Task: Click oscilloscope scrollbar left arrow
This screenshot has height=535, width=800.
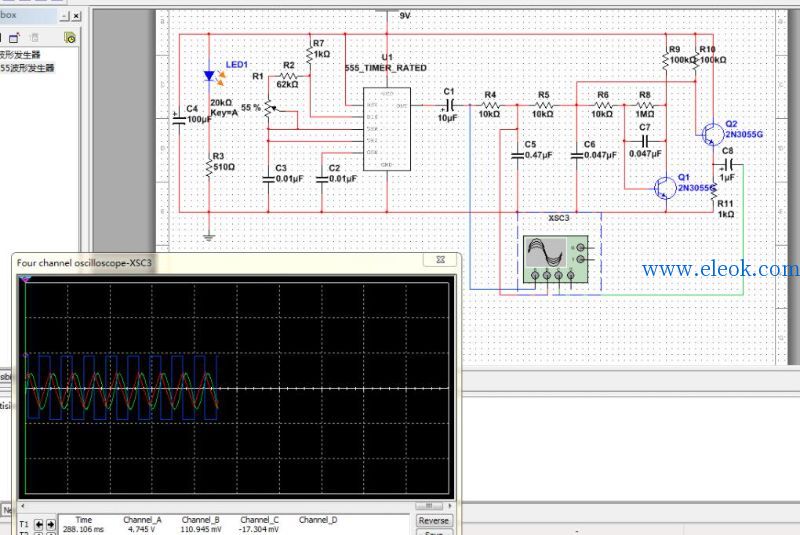Action: 22,506
